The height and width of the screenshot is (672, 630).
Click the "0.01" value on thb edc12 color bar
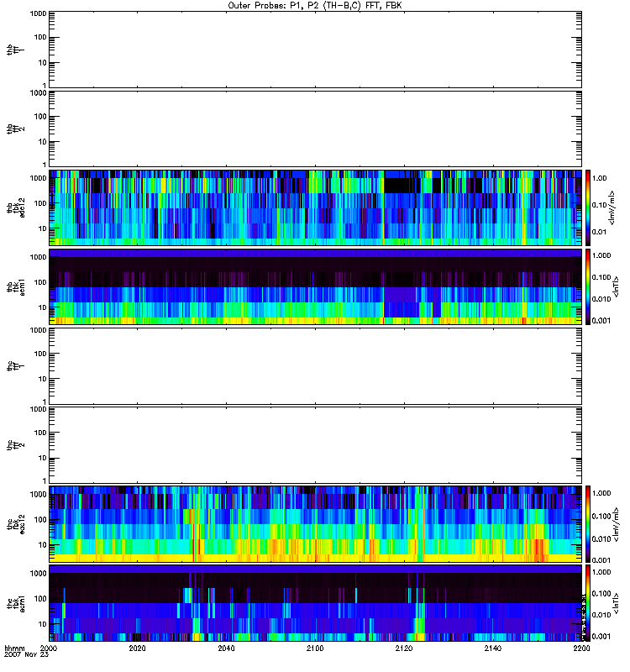tap(600, 232)
